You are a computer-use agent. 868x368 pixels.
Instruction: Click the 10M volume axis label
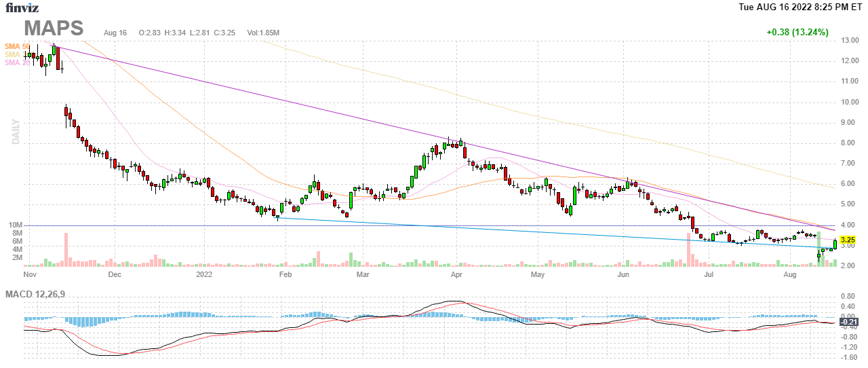pos(16,225)
